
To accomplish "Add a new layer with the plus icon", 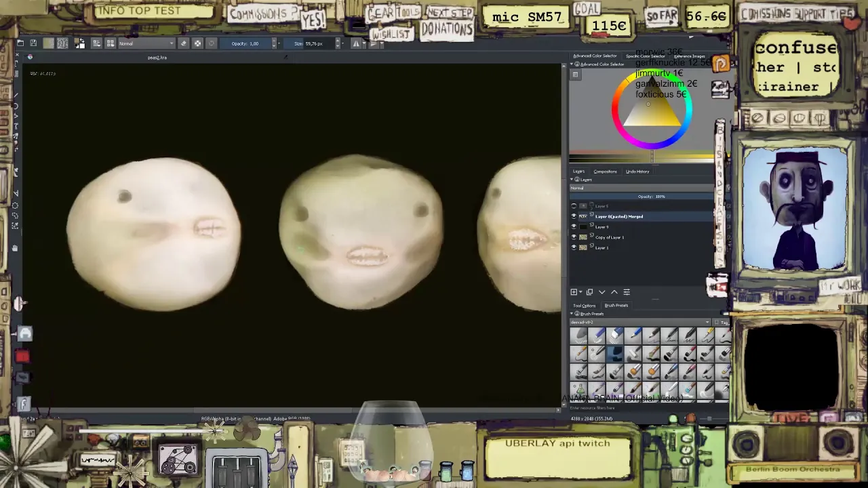I will coord(574,292).
